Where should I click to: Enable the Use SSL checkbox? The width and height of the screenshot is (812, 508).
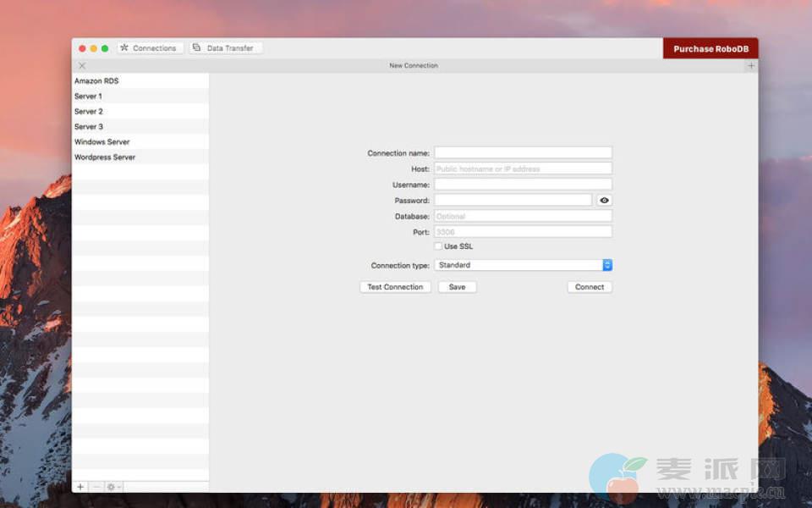(438, 246)
